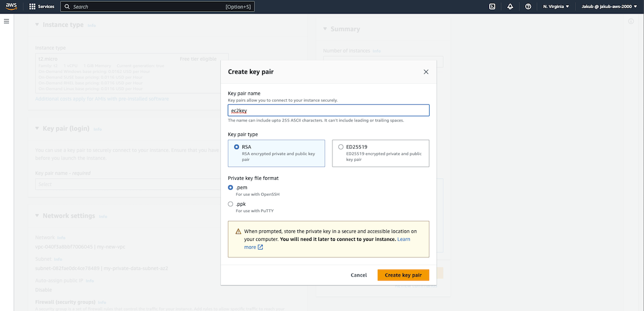
Task: Click the Key pair name input field
Action: point(328,110)
